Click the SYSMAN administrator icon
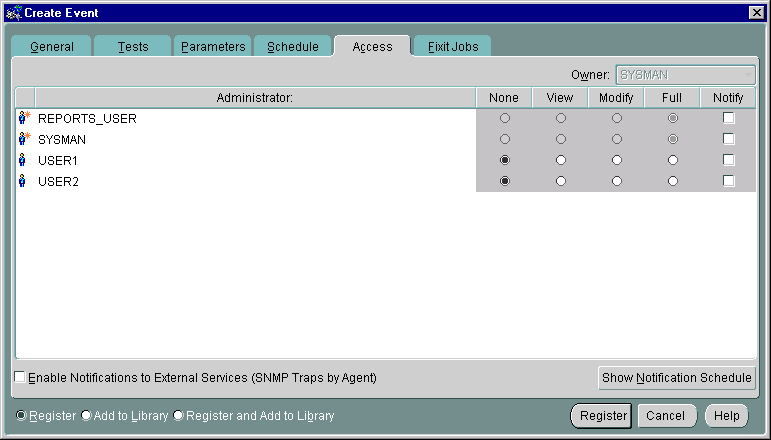 tap(24, 139)
